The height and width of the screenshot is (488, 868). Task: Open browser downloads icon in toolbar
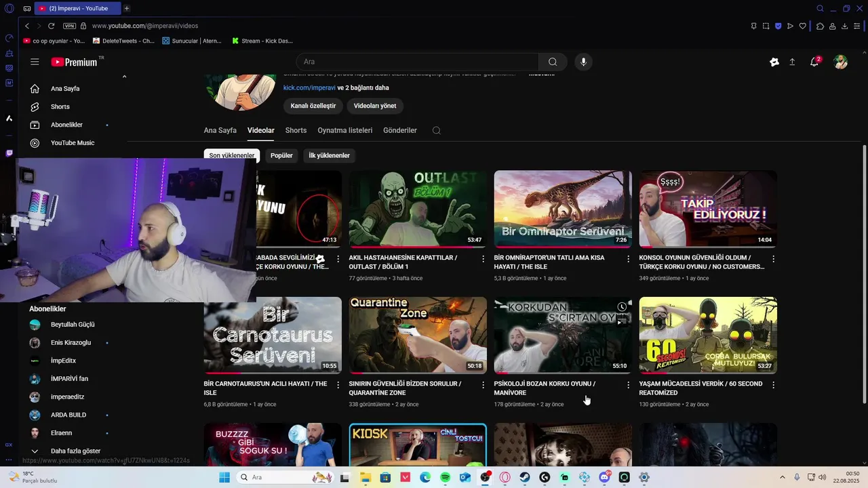click(844, 26)
